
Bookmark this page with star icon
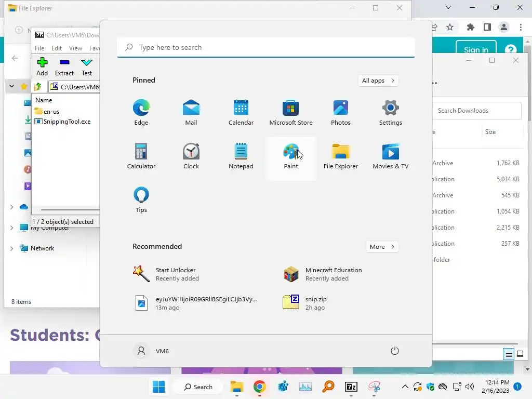(x=450, y=27)
